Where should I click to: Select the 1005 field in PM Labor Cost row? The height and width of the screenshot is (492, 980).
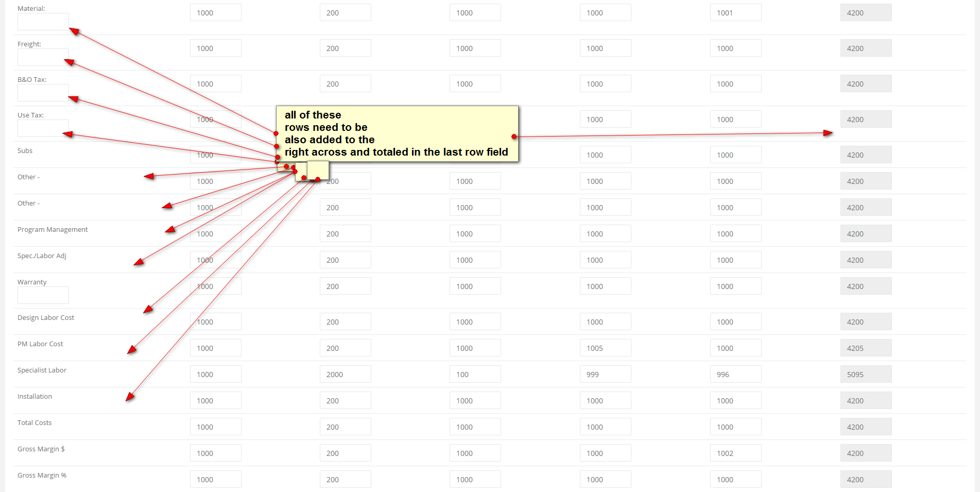[x=606, y=348]
